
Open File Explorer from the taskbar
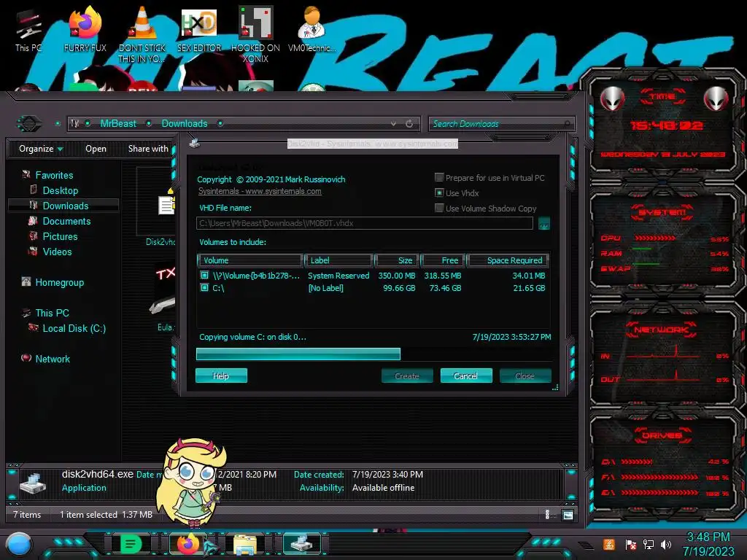245,545
